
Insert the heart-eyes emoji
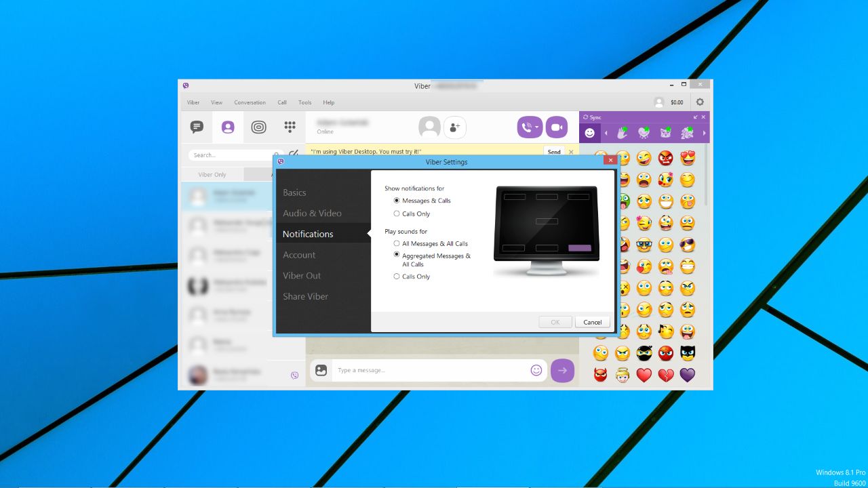click(688, 158)
